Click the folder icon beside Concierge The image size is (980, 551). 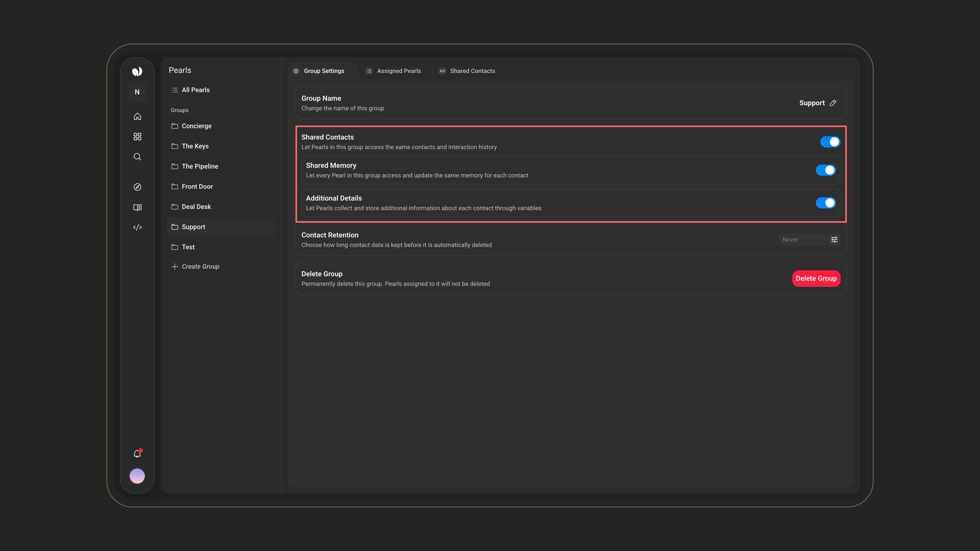pyautogui.click(x=175, y=126)
